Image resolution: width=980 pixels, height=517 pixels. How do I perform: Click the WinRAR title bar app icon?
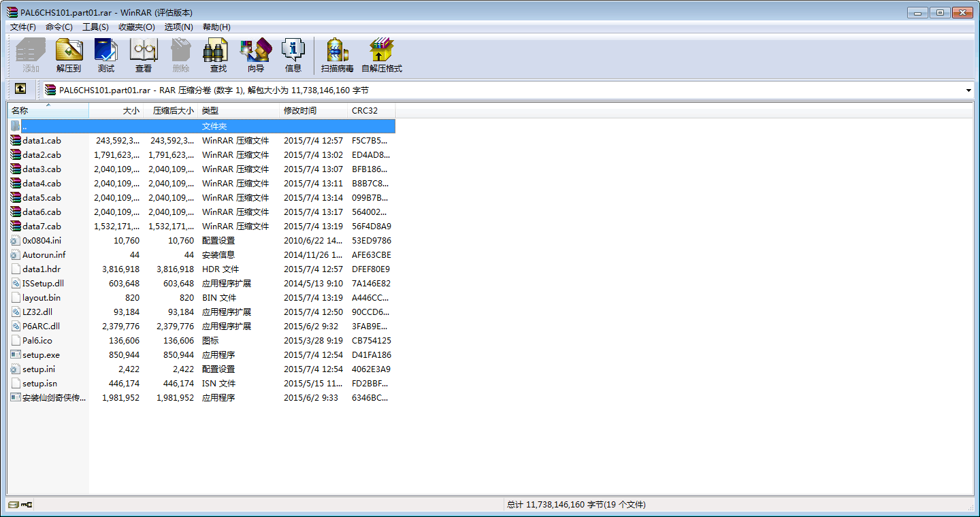click(x=12, y=12)
